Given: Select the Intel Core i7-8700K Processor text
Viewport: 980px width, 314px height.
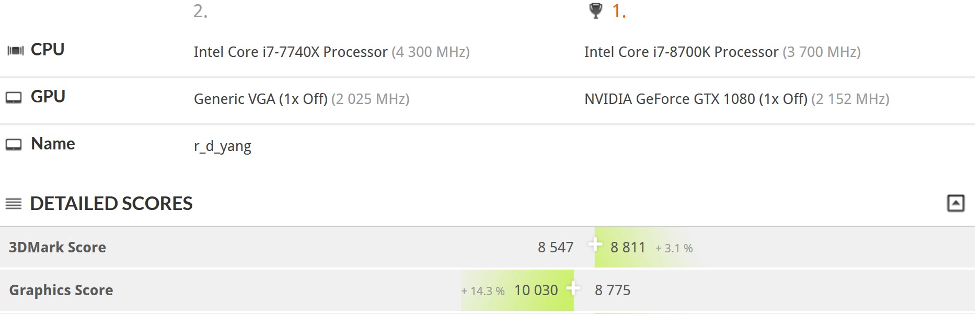Looking at the screenshot, I should (682, 52).
